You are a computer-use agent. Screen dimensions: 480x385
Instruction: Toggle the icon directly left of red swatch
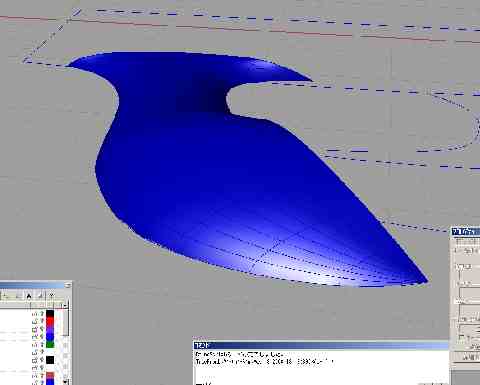(x=42, y=321)
